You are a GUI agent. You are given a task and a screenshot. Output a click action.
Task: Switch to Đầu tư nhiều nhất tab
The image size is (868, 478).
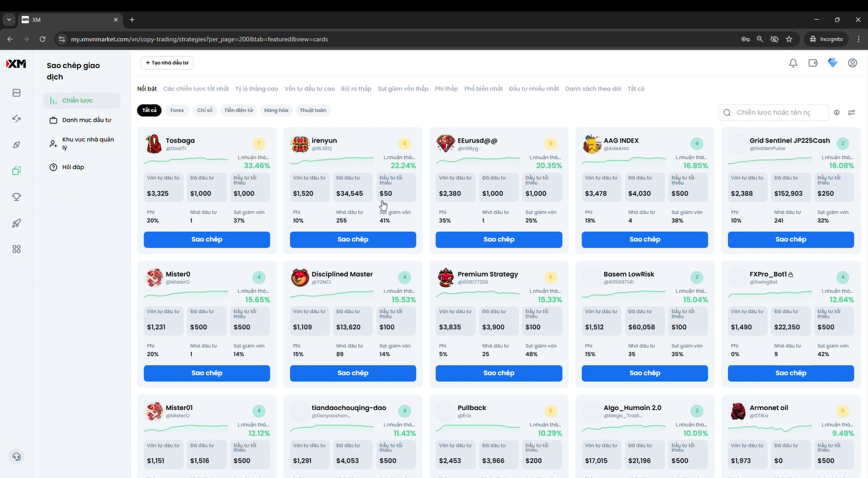coord(534,88)
